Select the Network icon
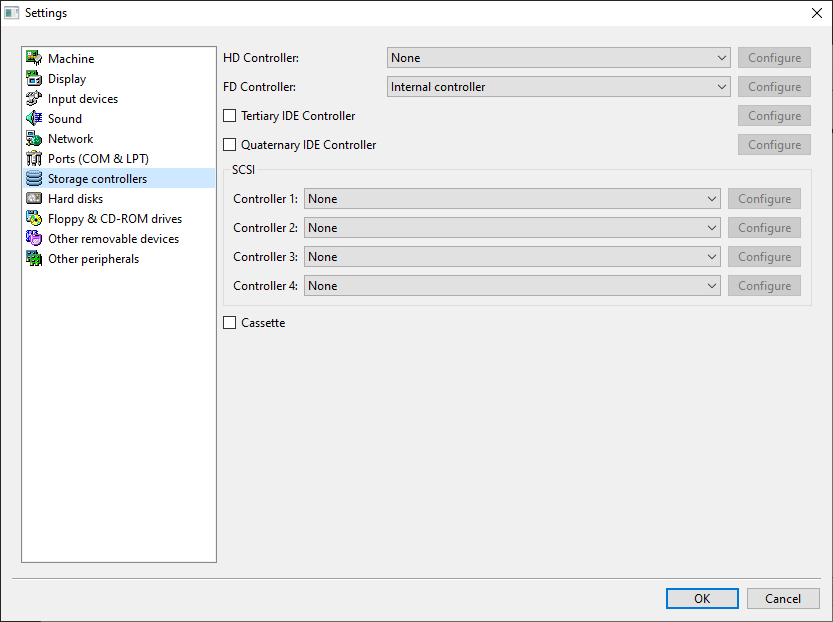 [x=34, y=138]
